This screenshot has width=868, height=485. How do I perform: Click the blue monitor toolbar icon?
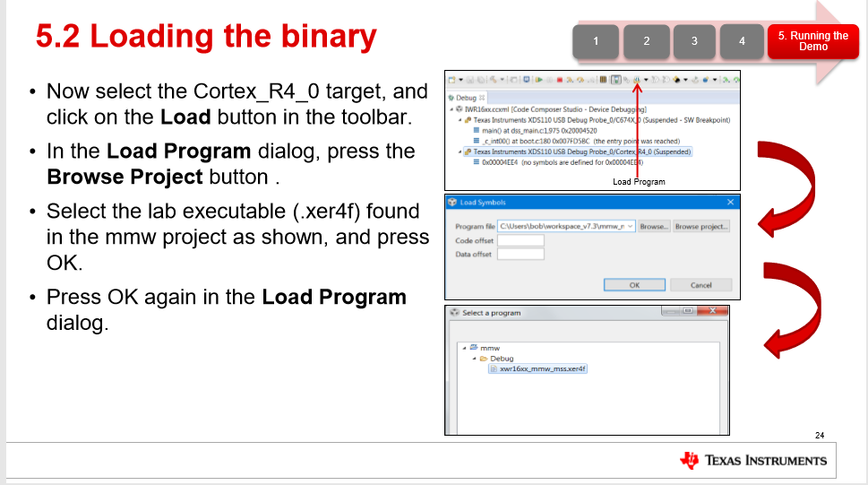[x=527, y=80]
